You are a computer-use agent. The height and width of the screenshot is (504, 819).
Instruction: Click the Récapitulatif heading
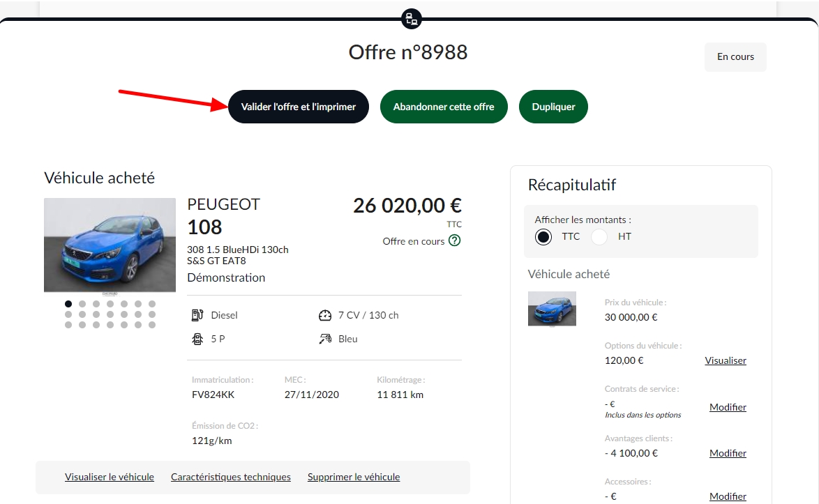[572, 185]
